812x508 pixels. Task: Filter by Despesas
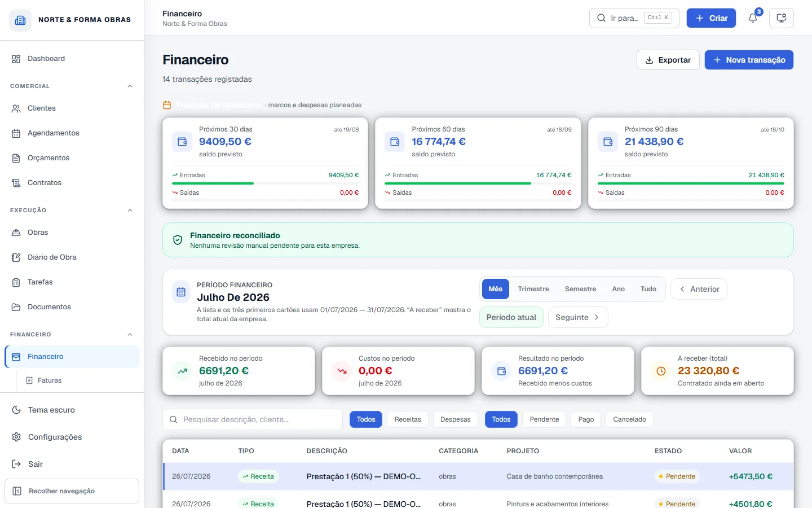456,419
